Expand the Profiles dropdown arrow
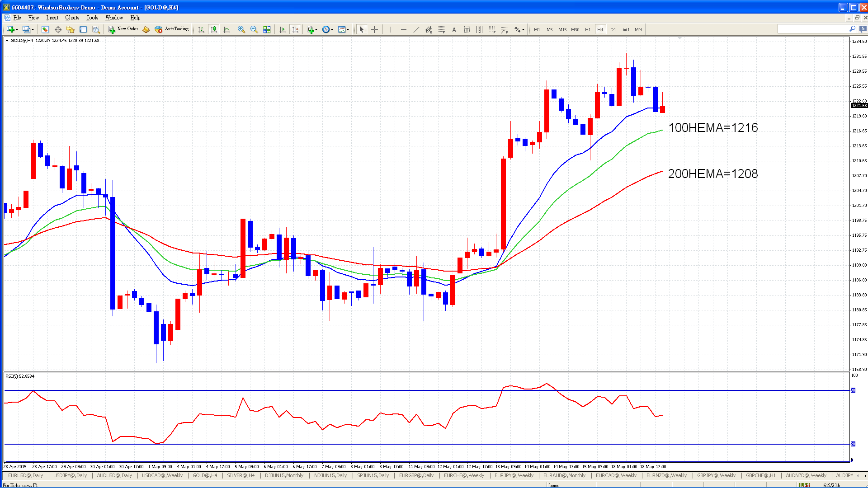Screen dimensions: 868x488 tap(33, 29)
